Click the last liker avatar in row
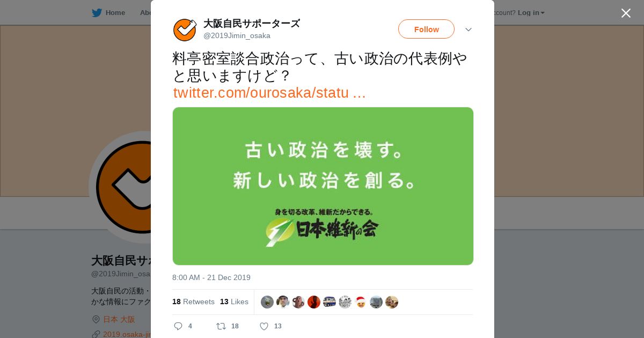Viewport: 644px width, 338px height. click(x=392, y=302)
